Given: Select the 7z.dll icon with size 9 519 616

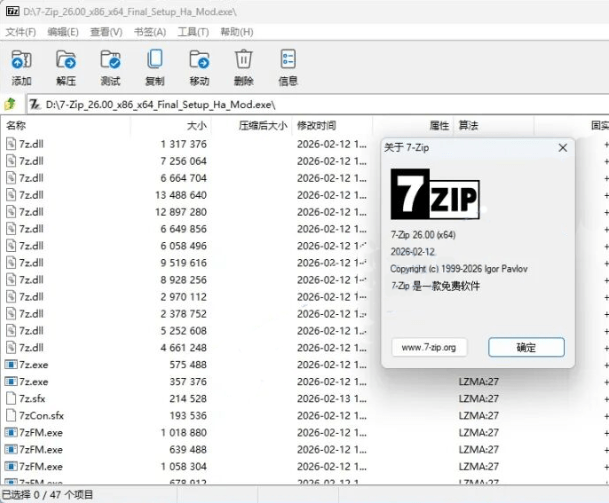Looking at the screenshot, I should (11, 263).
